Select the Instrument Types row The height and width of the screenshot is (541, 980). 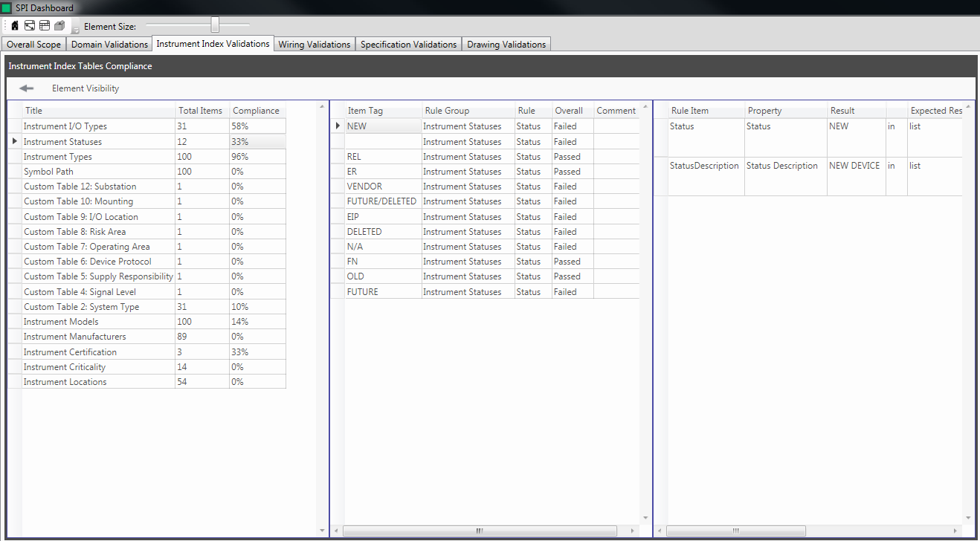pos(58,157)
